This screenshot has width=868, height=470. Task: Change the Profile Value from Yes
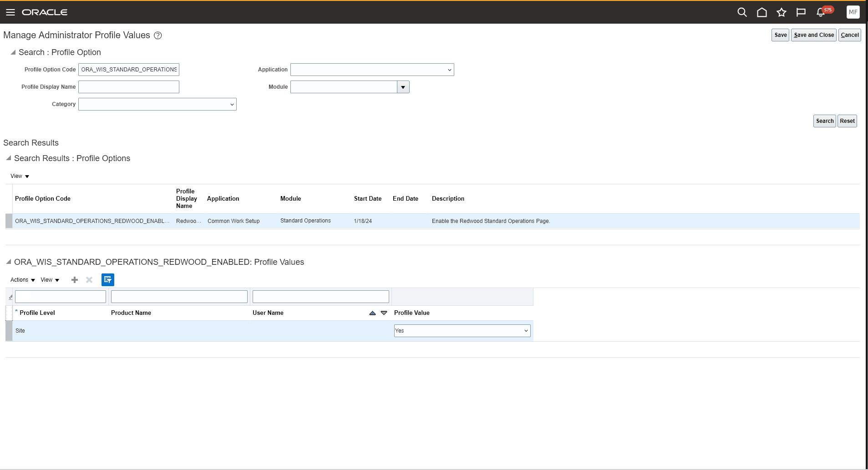click(x=525, y=331)
